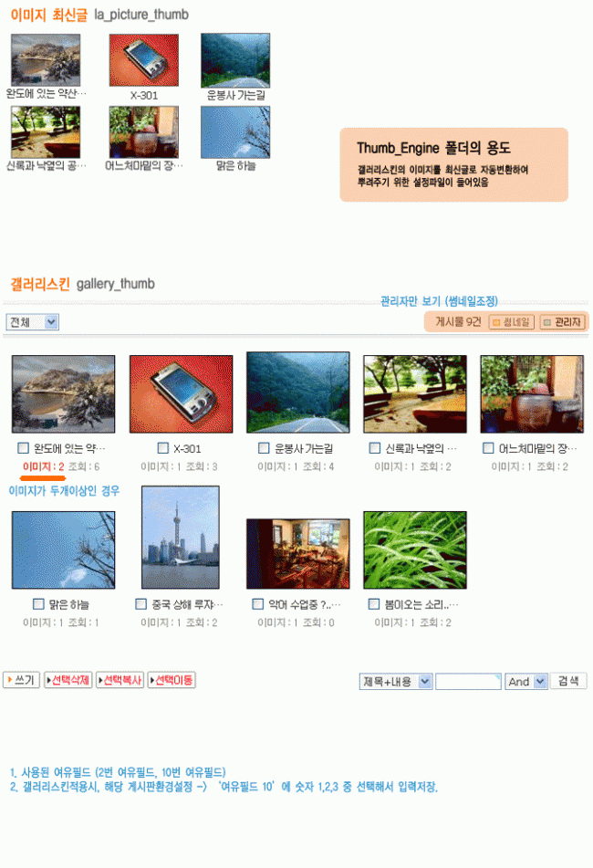593x868 pixels.
Task: Open the 운봉사 가는길 latest post link
Action: [x=235, y=95]
